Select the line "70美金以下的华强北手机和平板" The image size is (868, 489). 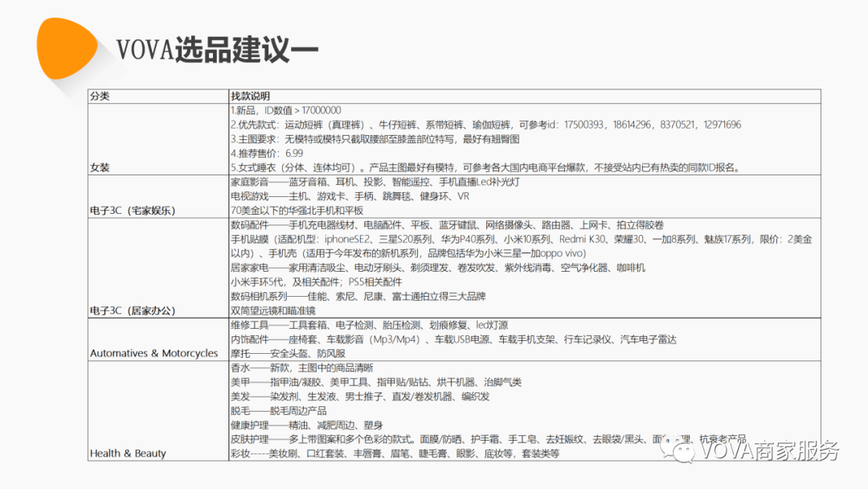tap(297, 211)
